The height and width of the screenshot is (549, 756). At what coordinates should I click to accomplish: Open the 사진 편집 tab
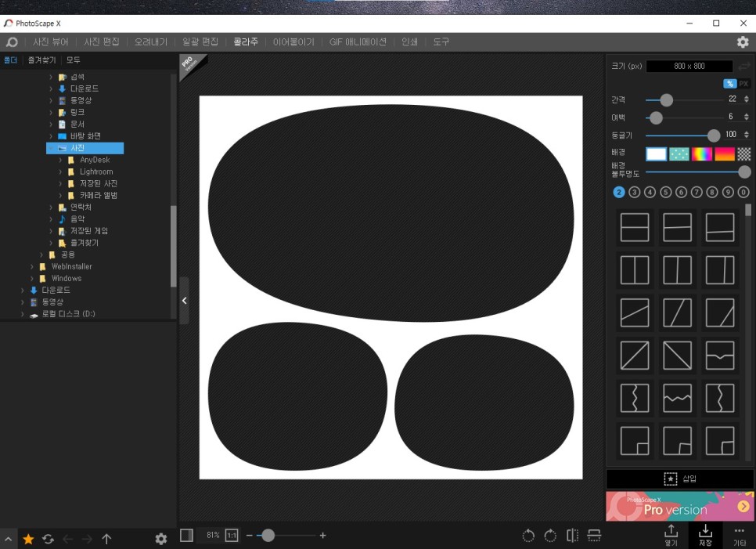click(x=102, y=42)
